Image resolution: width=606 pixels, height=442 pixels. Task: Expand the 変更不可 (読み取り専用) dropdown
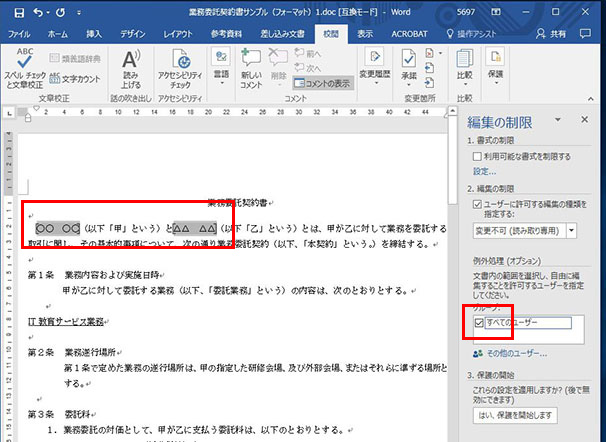click(571, 230)
